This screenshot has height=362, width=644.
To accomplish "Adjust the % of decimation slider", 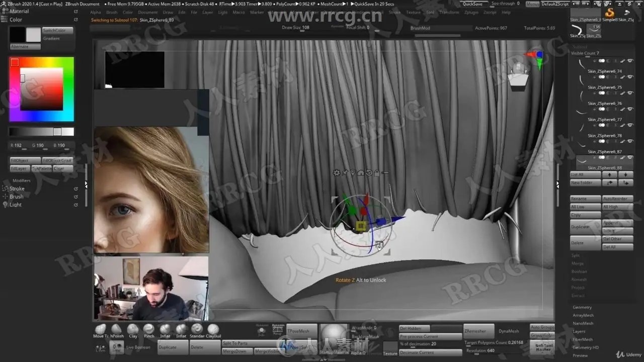I will pyautogui.click(x=430, y=344).
